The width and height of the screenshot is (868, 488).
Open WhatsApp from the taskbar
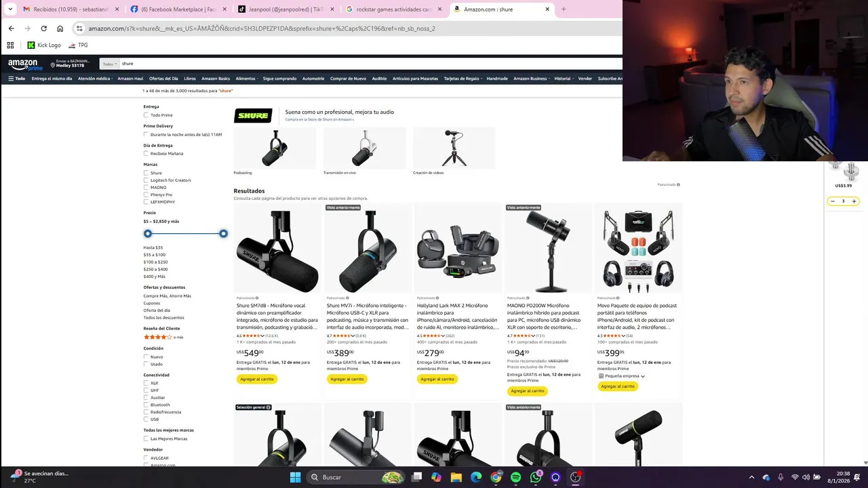coord(536,477)
